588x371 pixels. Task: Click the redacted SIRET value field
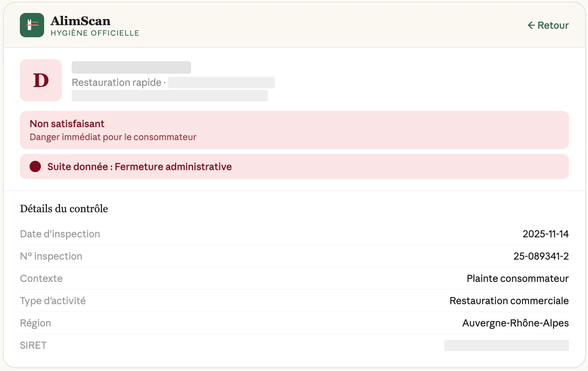(507, 345)
